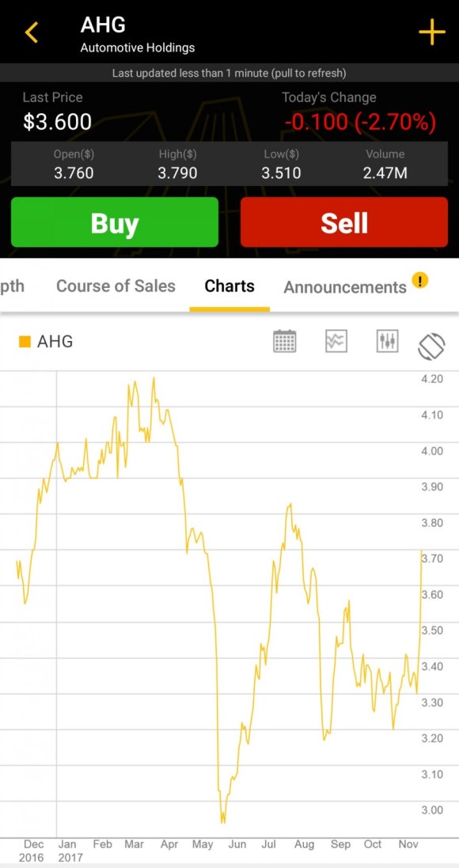
Task: Switch to Course of Sales tab
Action: (x=116, y=286)
